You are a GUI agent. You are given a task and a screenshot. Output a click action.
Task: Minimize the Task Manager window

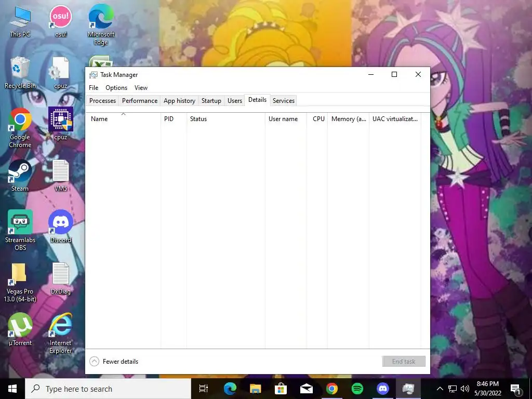click(x=371, y=74)
